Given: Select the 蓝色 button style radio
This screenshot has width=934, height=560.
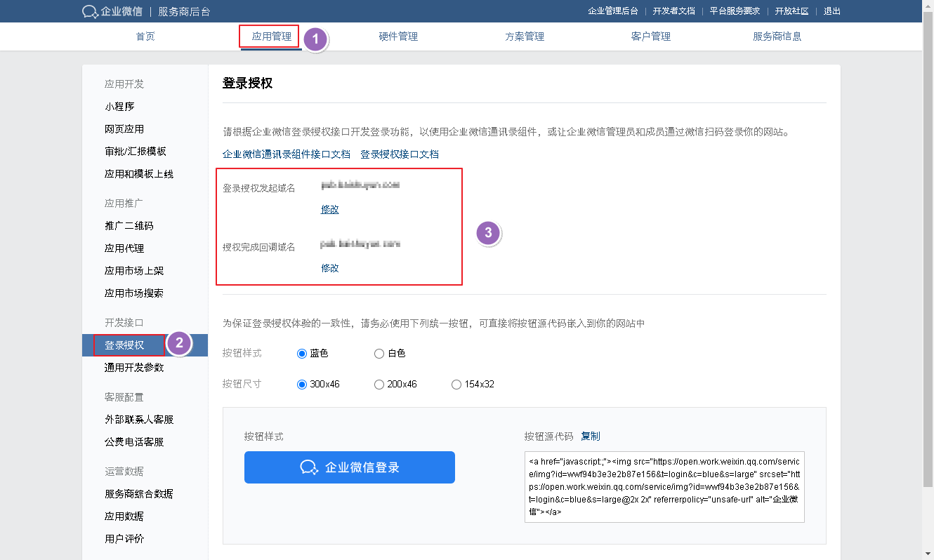Looking at the screenshot, I should point(303,354).
